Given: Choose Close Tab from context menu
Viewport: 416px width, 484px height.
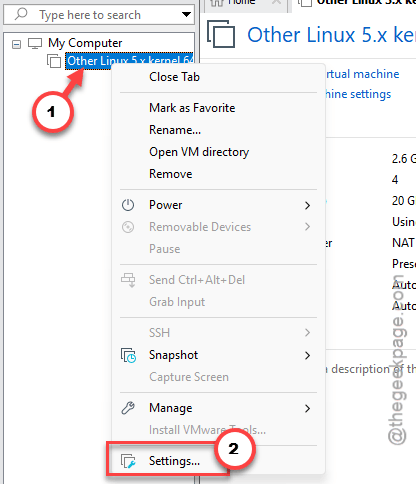Looking at the screenshot, I should click(x=174, y=77).
